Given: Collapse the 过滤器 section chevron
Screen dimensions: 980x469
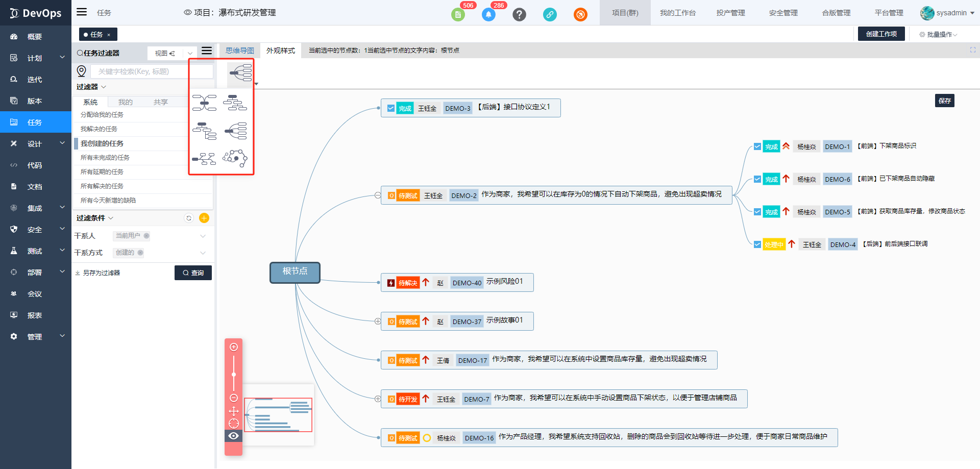Looking at the screenshot, I should coord(104,87).
